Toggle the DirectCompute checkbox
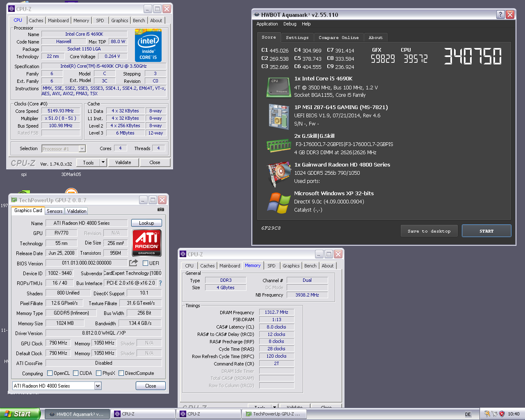This screenshot has width=525, height=420. coord(121,373)
